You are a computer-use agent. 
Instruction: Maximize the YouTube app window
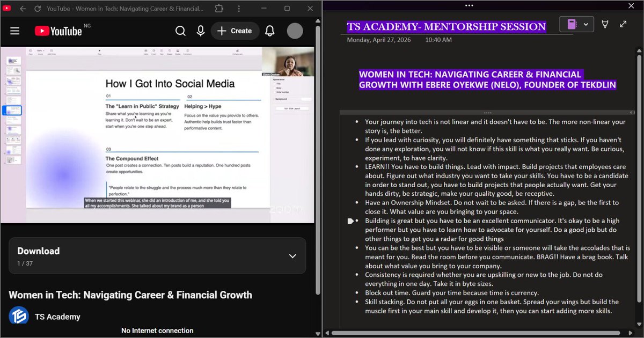(x=287, y=9)
